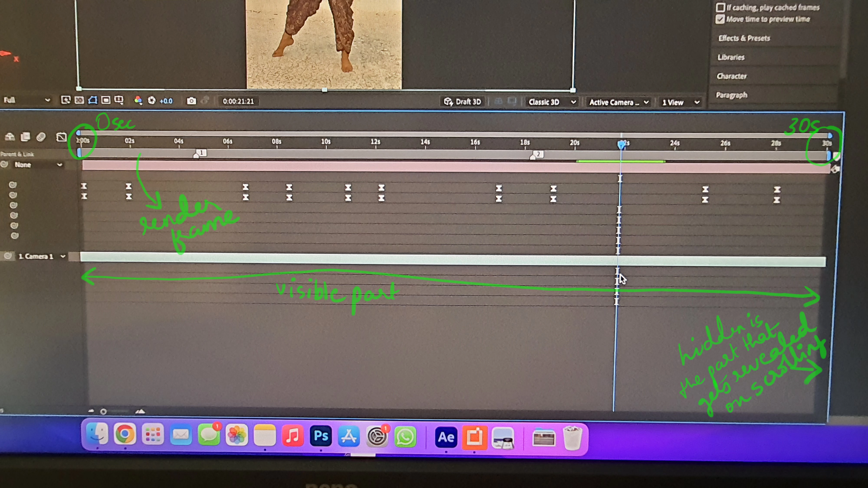The image size is (868, 488).
Task: Click the Reset Exposure icon
Action: pyautogui.click(x=152, y=100)
